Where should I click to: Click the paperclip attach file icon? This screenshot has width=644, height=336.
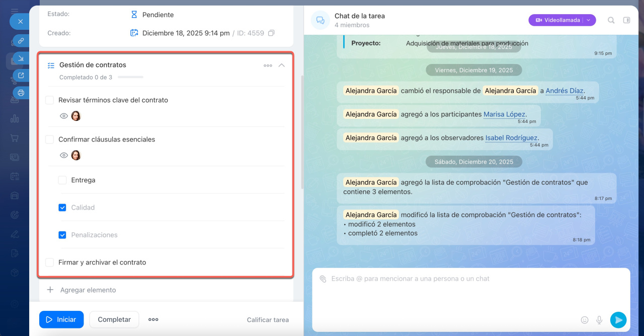coord(323,279)
